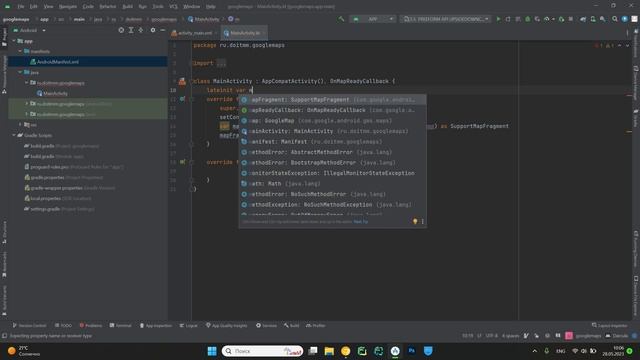The width and height of the screenshot is (640, 360).
Task: Click the breakpoint icon beside class MainActivity
Action: (x=182, y=81)
